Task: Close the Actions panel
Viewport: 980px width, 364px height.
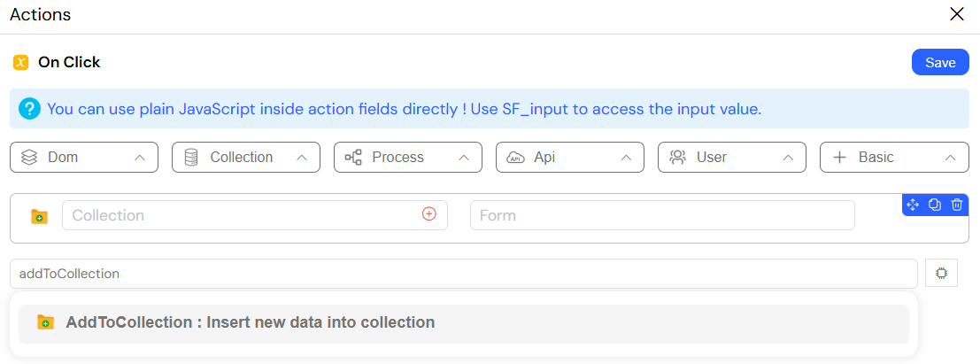Action: 957,14
